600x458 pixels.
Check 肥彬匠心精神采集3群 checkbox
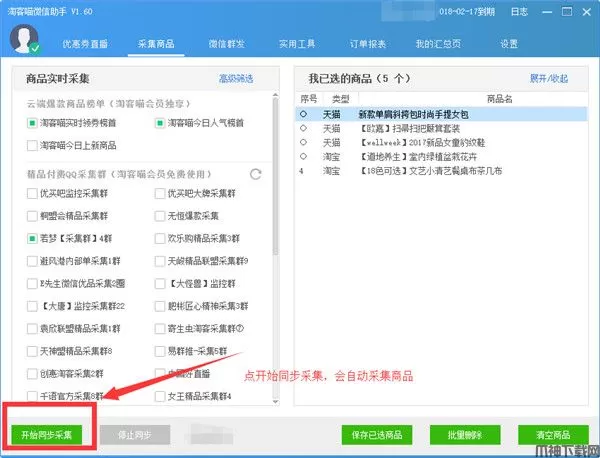[160, 306]
